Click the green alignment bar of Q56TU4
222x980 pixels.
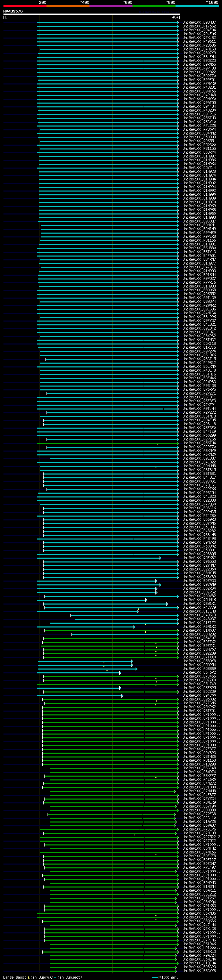pos(108,443)
